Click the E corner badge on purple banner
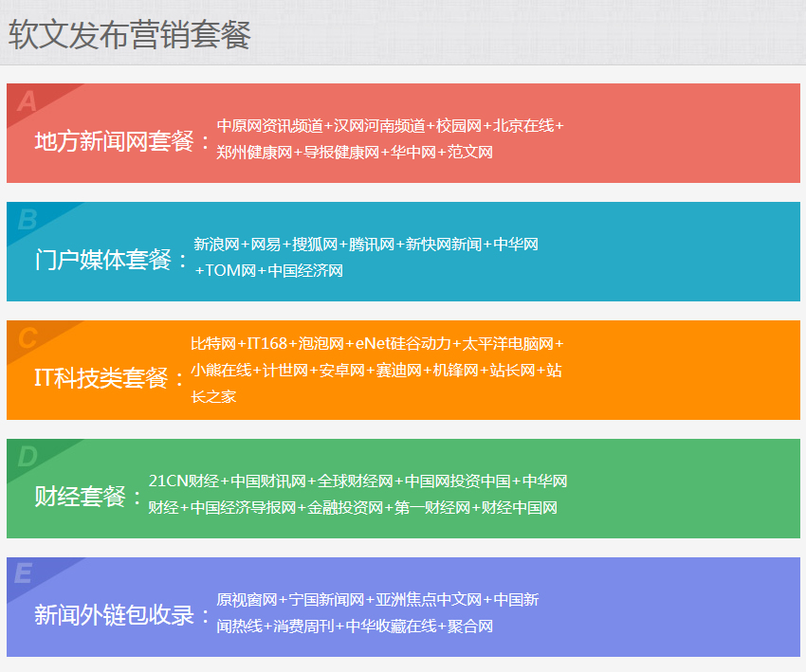The height and width of the screenshot is (672, 806). pos(24,573)
